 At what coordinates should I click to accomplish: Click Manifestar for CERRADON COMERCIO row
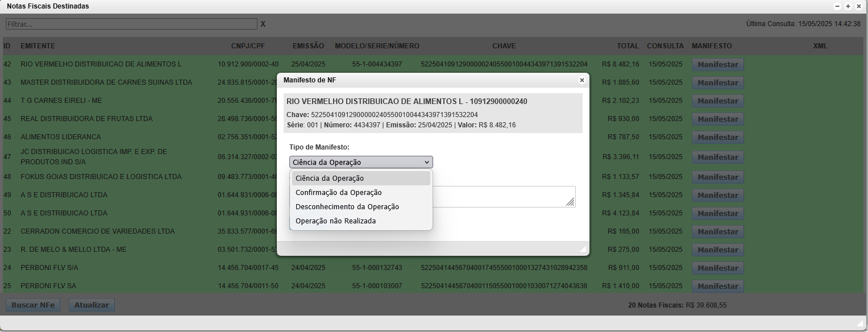717,232
